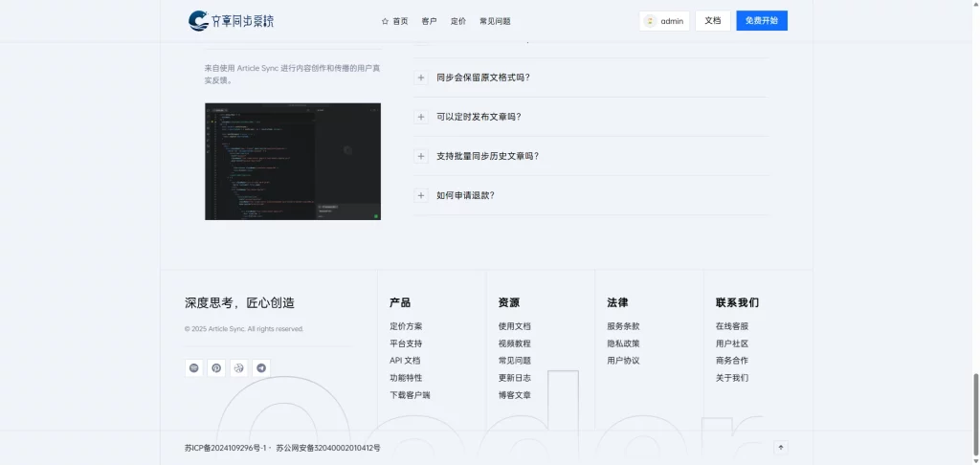Expand the 如何申请退款 question

[590, 195]
